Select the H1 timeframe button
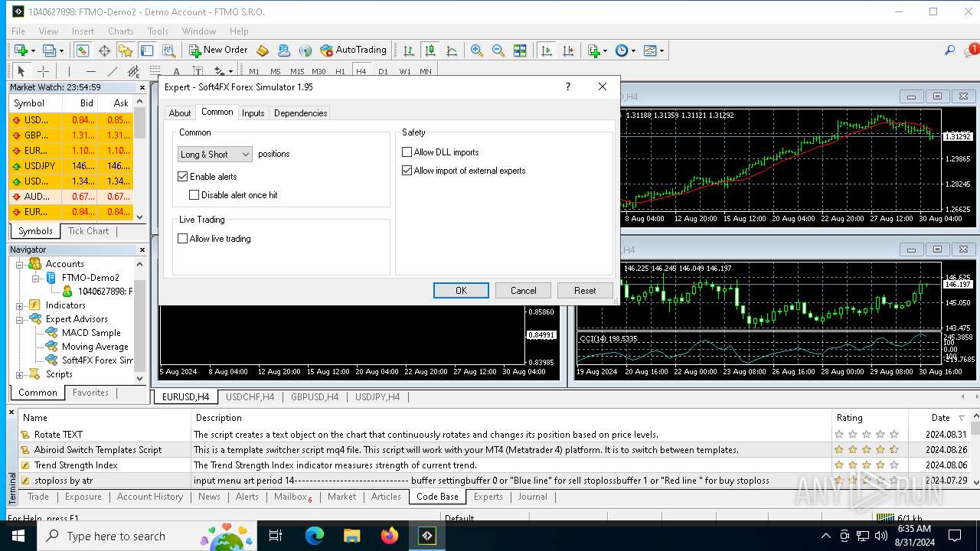Viewport: 980px width, 551px height. pos(340,72)
